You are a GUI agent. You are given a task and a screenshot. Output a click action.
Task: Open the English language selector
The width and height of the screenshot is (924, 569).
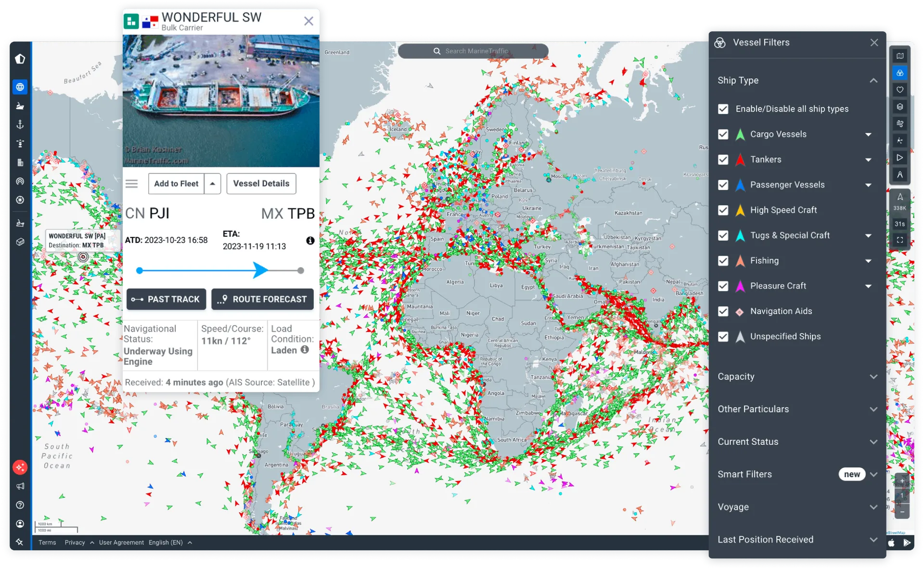[166, 542]
